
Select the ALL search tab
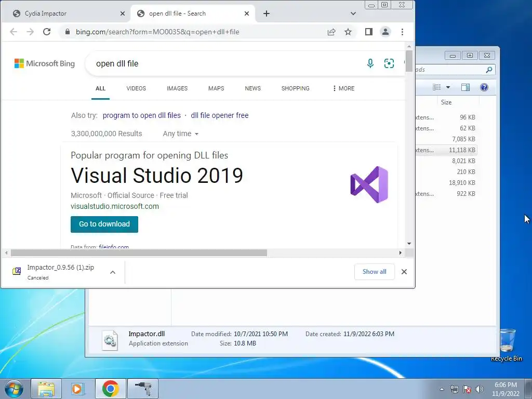tap(100, 88)
